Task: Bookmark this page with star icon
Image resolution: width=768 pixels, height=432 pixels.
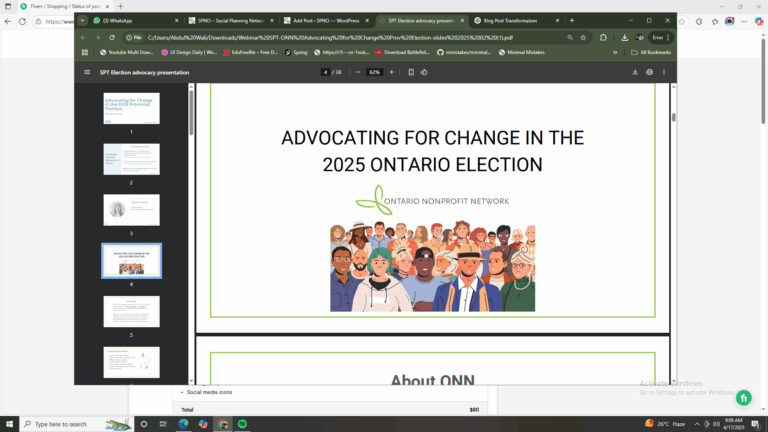Action: [584, 37]
